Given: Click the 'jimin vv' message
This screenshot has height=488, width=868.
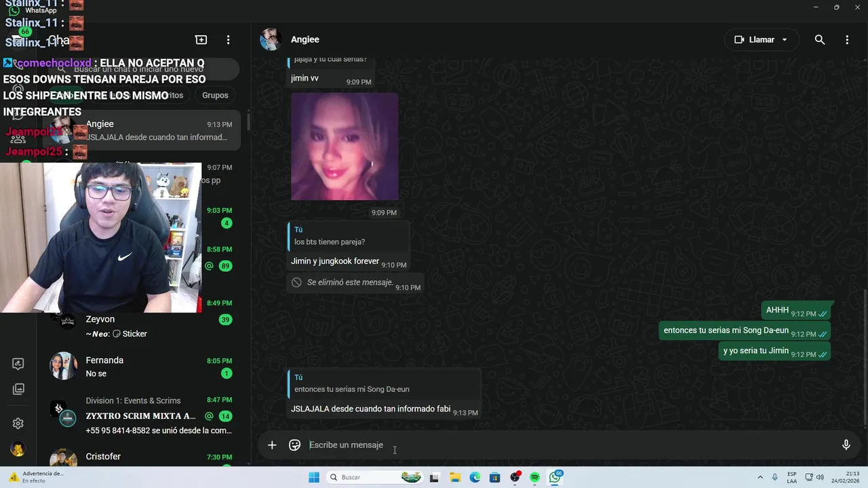Looking at the screenshot, I should point(304,78).
